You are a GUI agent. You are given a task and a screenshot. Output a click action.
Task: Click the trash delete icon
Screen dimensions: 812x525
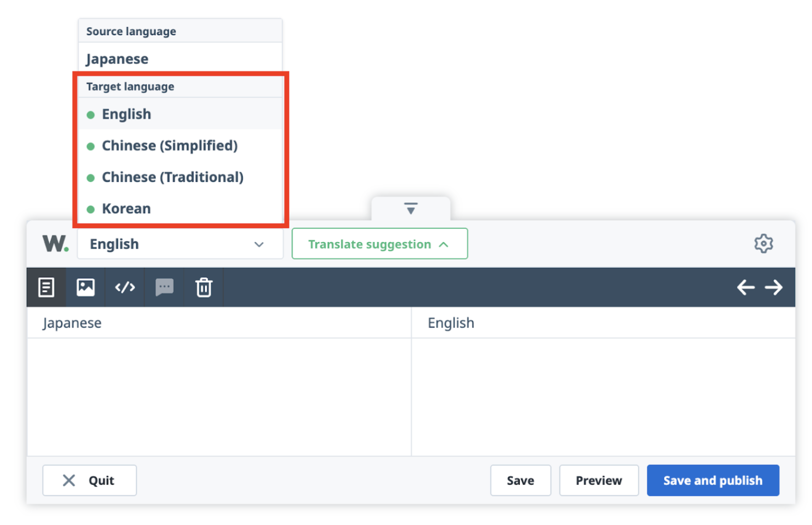[x=203, y=287]
